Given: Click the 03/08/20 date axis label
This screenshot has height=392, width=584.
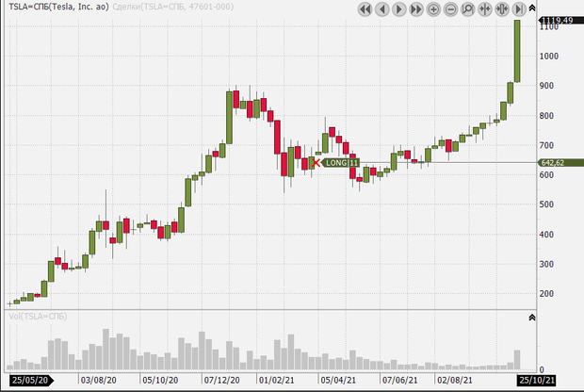Looking at the screenshot, I should (98, 381).
